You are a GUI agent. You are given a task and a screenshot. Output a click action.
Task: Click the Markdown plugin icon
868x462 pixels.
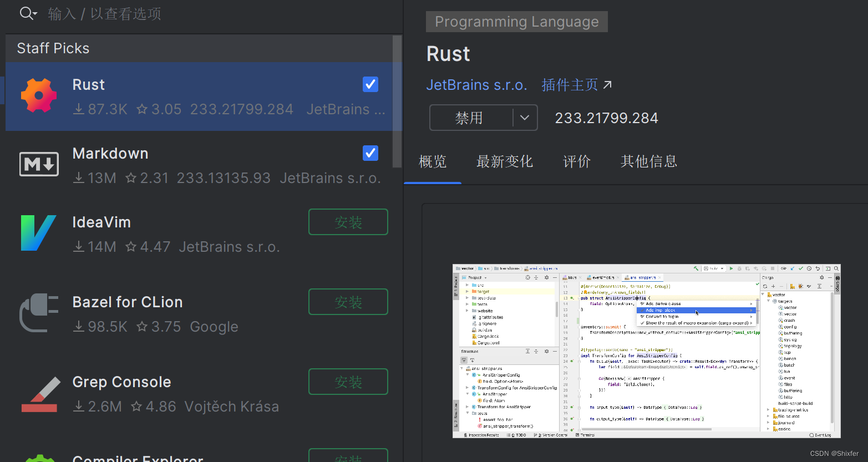pyautogui.click(x=39, y=164)
